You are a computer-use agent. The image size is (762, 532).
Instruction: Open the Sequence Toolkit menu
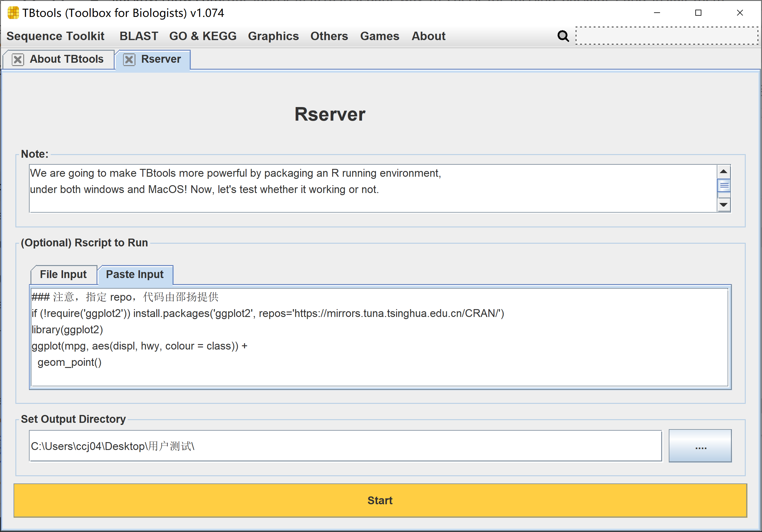click(56, 36)
